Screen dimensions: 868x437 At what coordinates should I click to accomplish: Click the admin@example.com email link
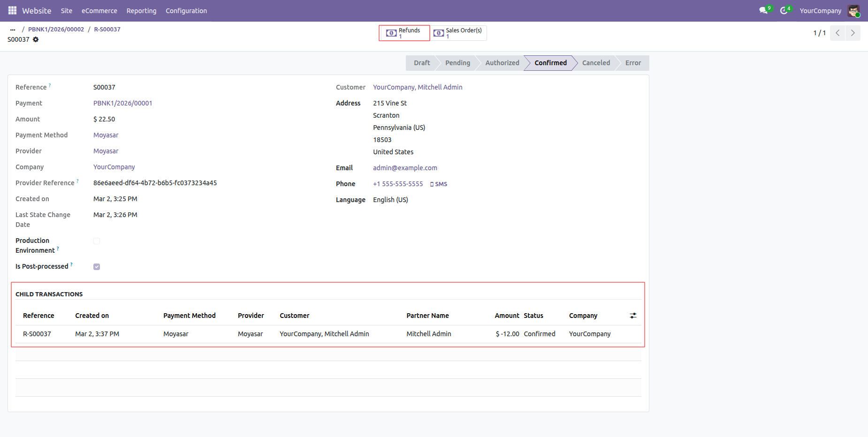coord(405,168)
